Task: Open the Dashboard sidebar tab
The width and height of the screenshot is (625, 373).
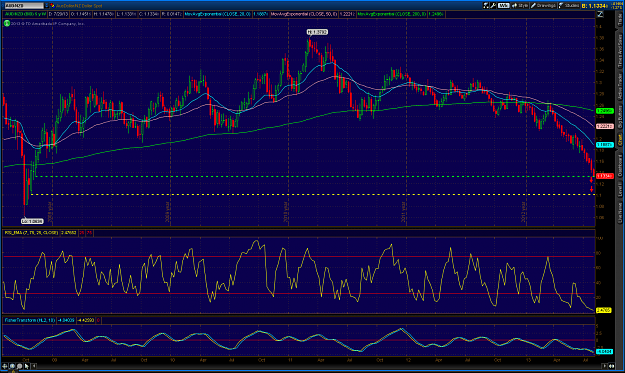Action: pos(620,165)
